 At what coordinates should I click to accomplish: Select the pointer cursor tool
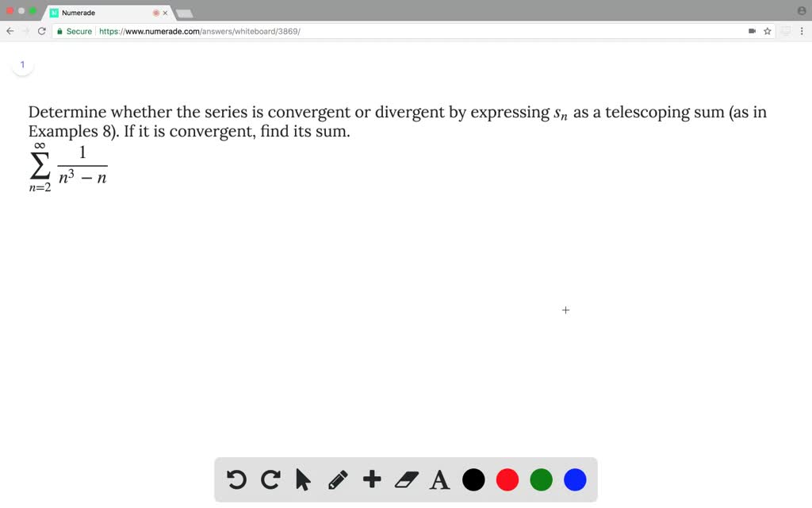[304, 479]
